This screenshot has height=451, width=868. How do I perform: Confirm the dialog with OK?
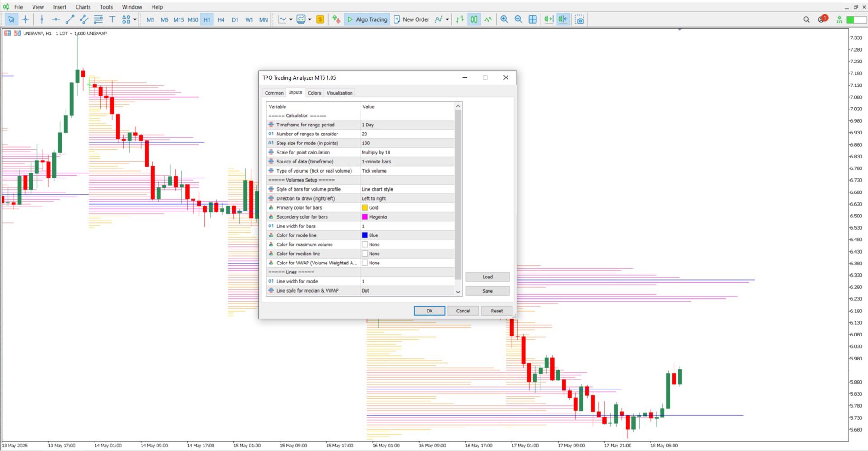(429, 311)
